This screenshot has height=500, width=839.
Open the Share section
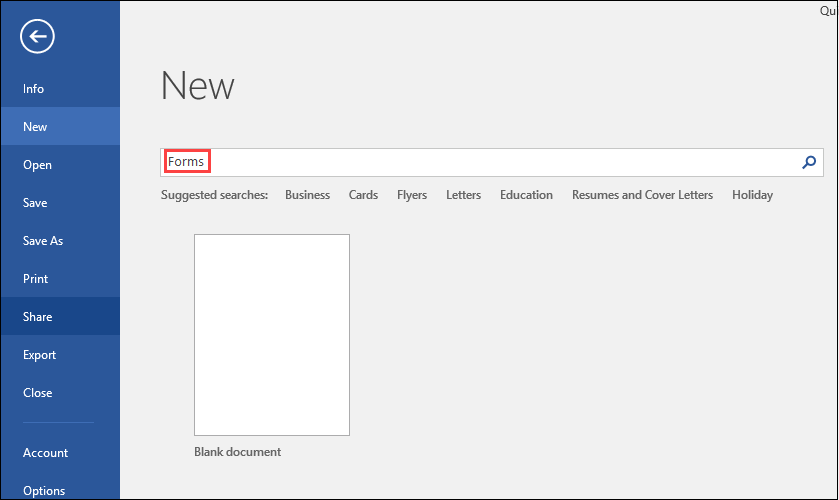[x=38, y=317]
